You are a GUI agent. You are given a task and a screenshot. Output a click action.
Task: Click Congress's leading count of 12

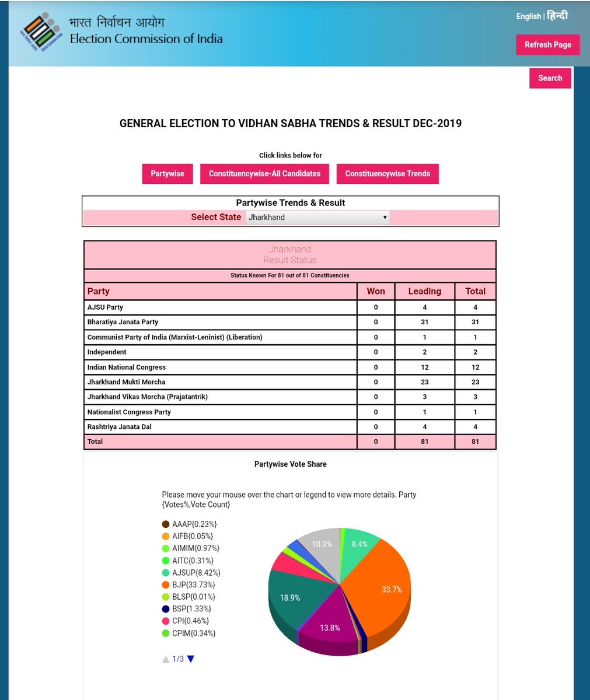click(x=425, y=367)
